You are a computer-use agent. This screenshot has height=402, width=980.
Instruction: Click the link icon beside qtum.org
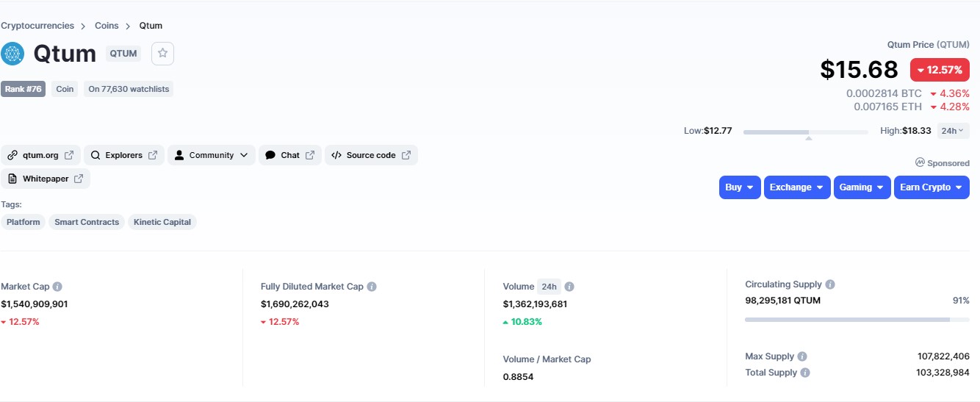(12, 155)
